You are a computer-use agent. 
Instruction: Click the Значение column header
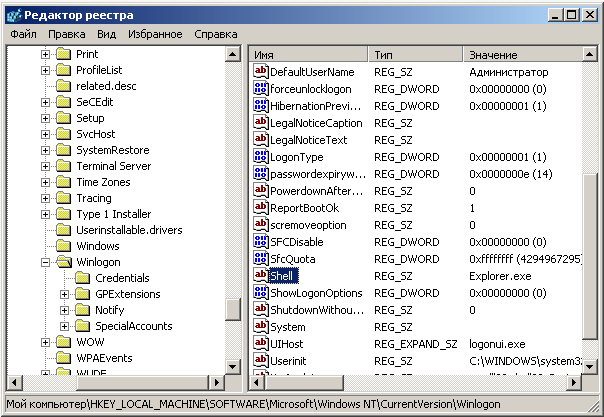pyautogui.click(x=523, y=55)
